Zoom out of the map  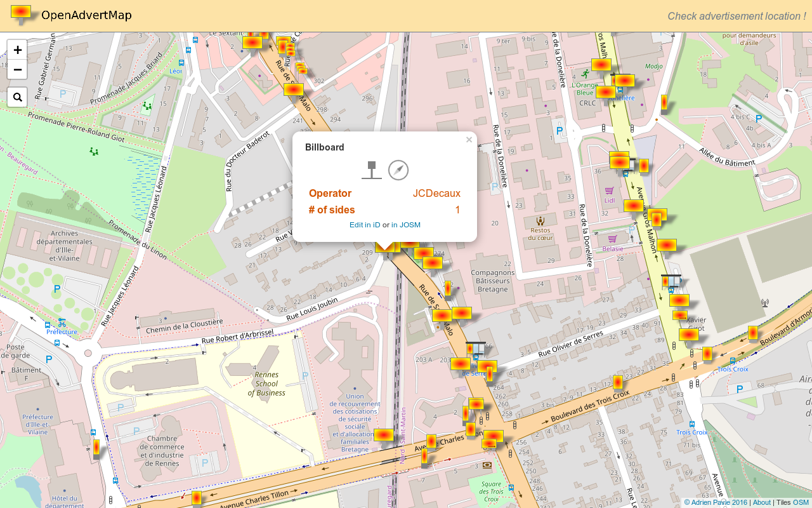click(17, 69)
